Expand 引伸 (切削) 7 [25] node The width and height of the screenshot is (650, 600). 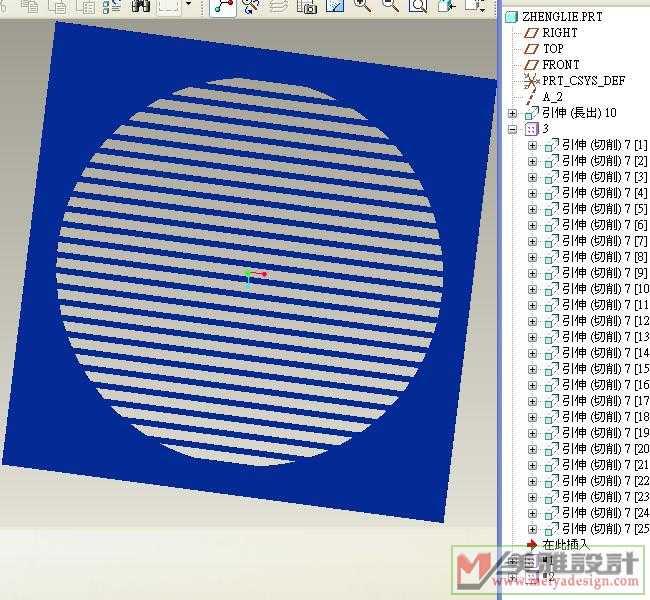point(532,529)
